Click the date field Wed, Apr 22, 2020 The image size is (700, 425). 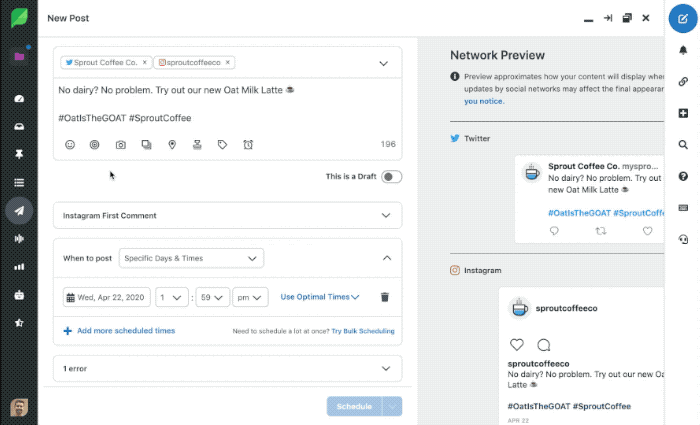(108, 297)
